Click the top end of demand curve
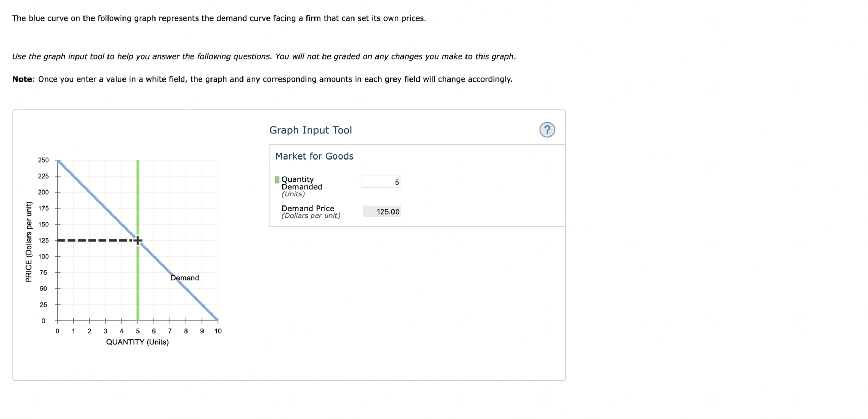Viewport: 868px width, 419px height. point(58,161)
